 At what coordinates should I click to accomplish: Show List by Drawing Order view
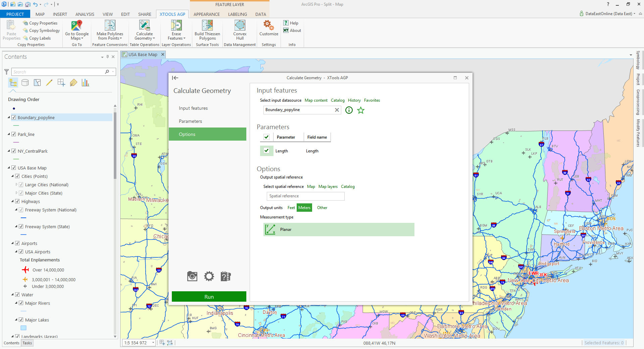(x=13, y=83)
